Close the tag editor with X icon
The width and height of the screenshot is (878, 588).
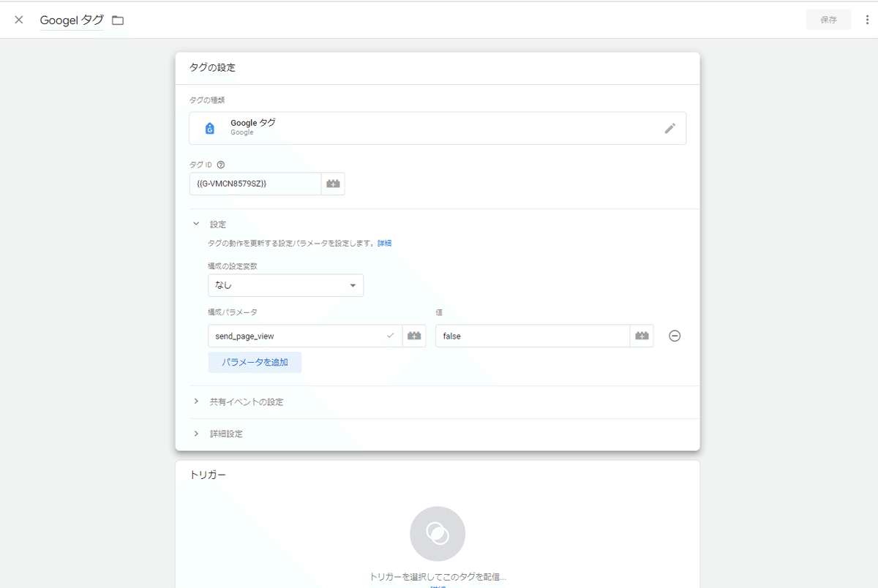click(19, 20)
